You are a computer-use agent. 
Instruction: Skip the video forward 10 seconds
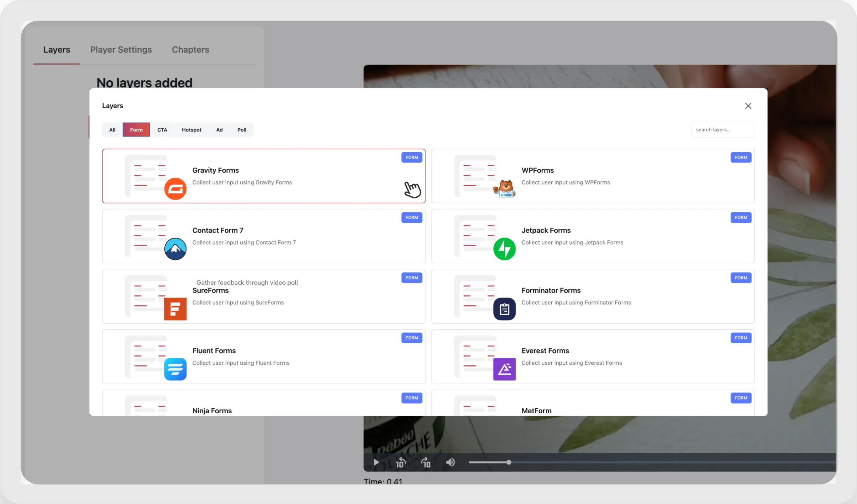click(425, 463)
